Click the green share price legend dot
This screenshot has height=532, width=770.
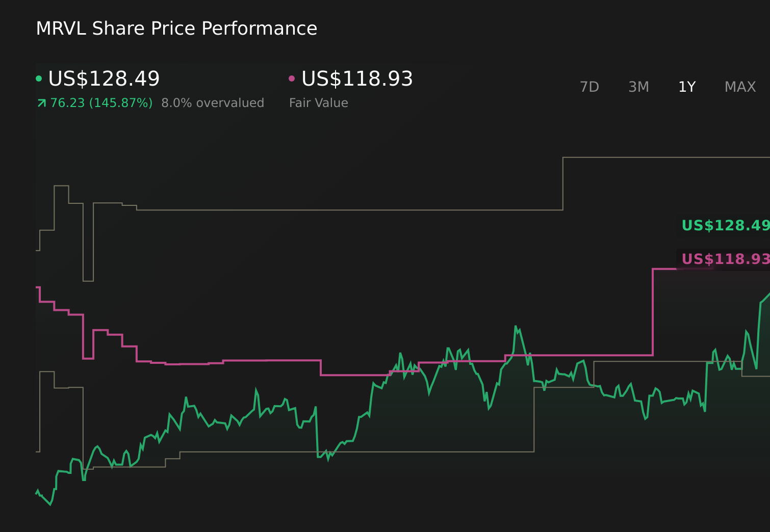click(39, 78)
